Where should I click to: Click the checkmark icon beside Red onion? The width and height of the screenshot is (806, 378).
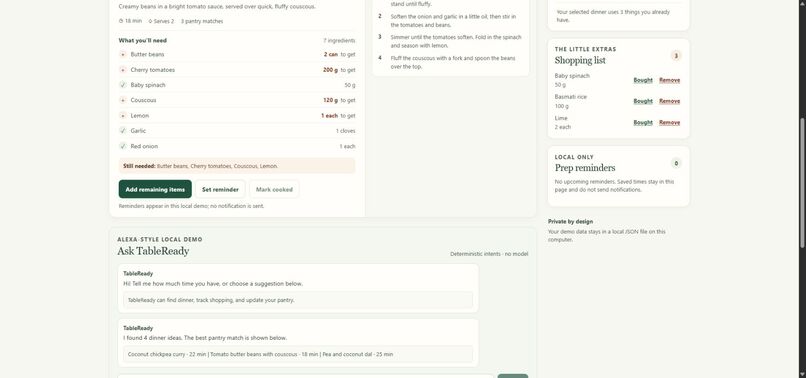pyautogui.click(x=123, y=146)
